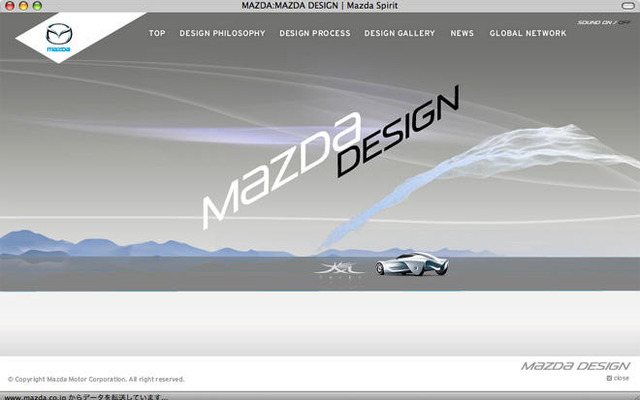Select the NEWS navigation item
640x400 pixels.
(x=462, y=33)
